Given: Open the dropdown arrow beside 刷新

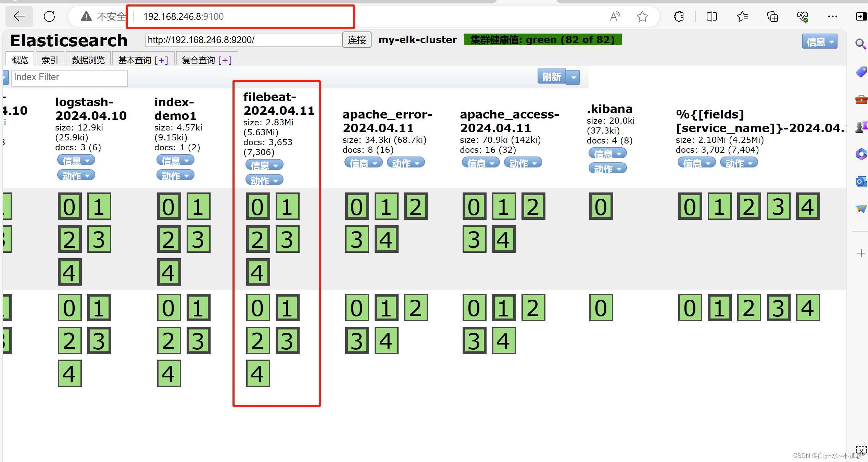Looking at the screenshot, I should 573,77.
